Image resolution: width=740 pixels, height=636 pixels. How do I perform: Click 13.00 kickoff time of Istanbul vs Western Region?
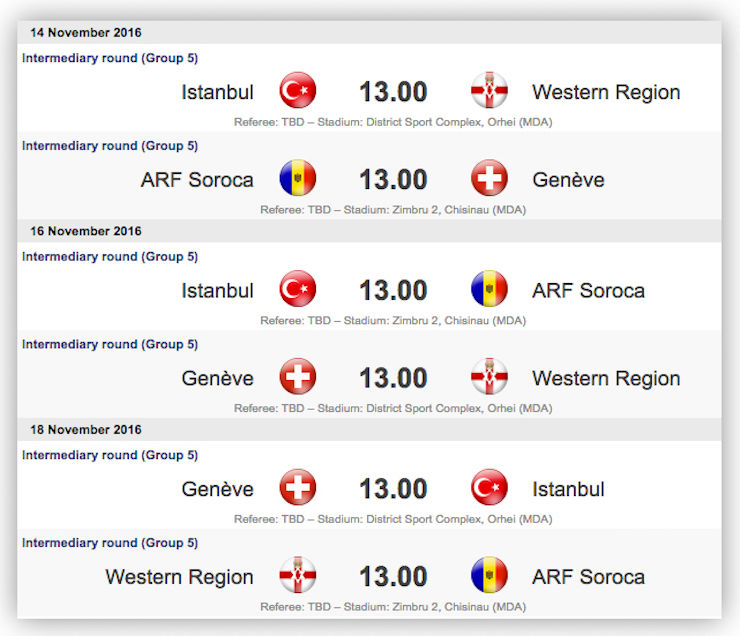point(393,92)
